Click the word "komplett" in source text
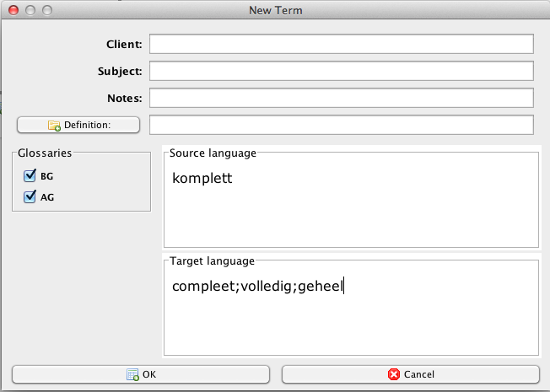 [201, 179]
